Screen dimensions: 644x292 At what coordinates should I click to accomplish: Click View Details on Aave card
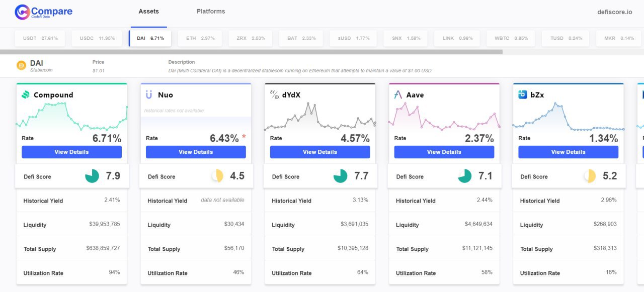(x=444, y=152)
